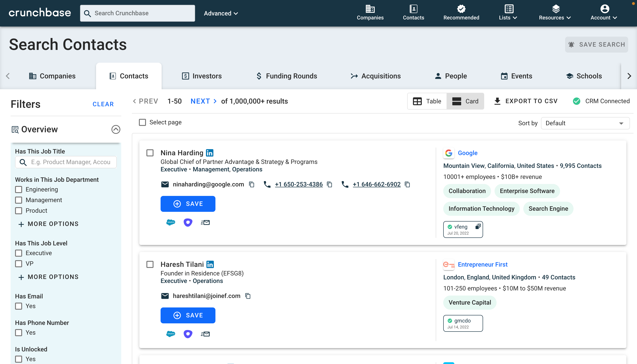Click the Card view icon

click(457, 101)
